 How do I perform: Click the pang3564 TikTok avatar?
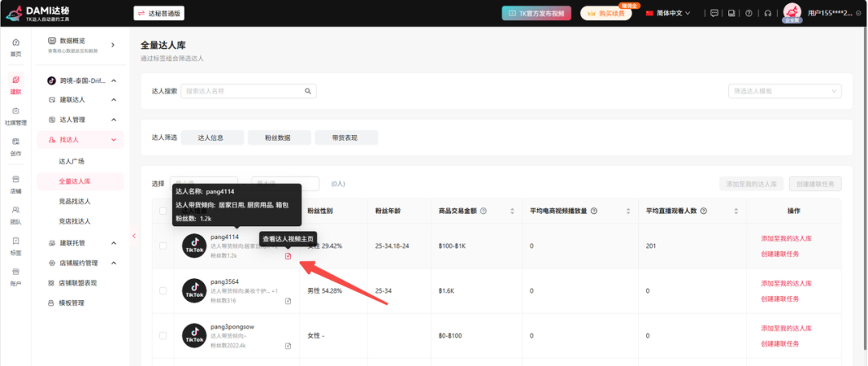click(x=194, y=290)
